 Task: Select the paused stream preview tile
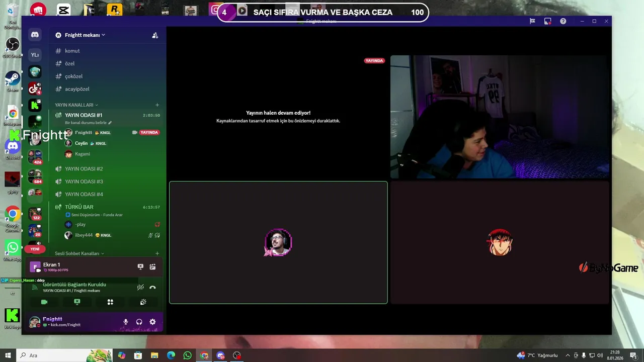(278, 117)
